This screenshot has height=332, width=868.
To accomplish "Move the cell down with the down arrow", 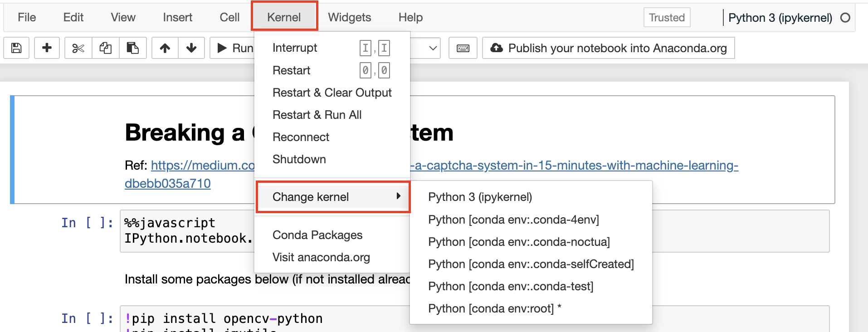I will (x=191, y=48).
